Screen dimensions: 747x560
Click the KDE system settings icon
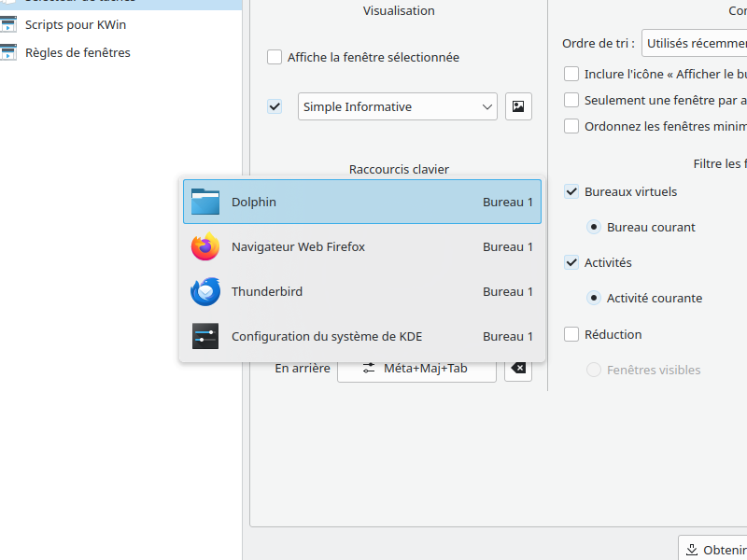click(205, 336)
